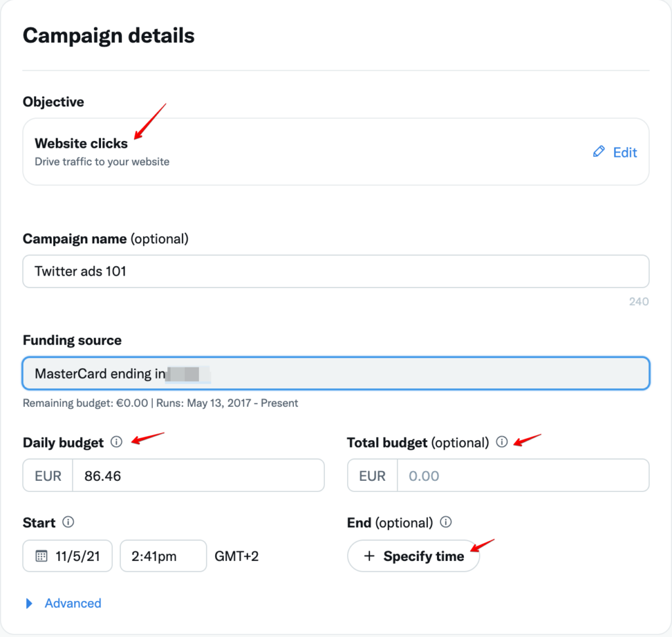Click the Total budget info icon
This screenshot has width=672, height=637.
[502, 442]
